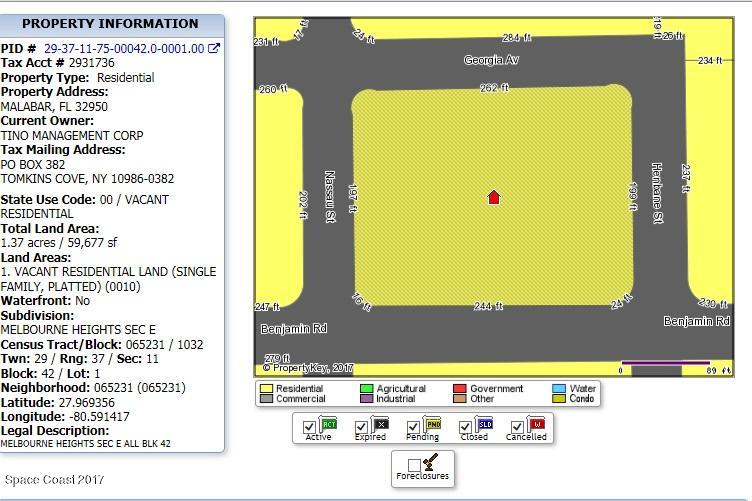
Task: Click the Government red legend swatch
Action: tap(460, 388)
